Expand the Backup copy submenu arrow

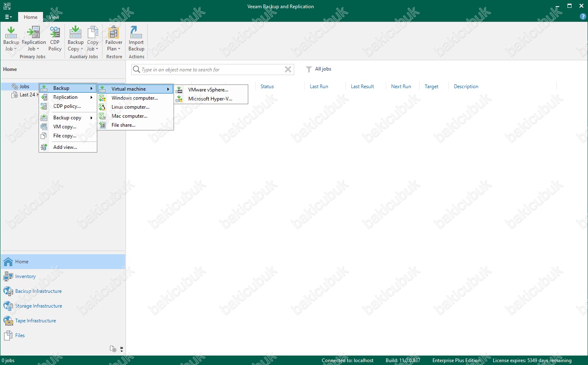92,118
